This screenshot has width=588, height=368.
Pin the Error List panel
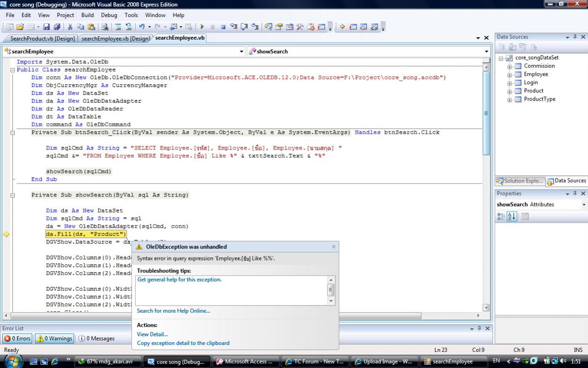[479, 328]
